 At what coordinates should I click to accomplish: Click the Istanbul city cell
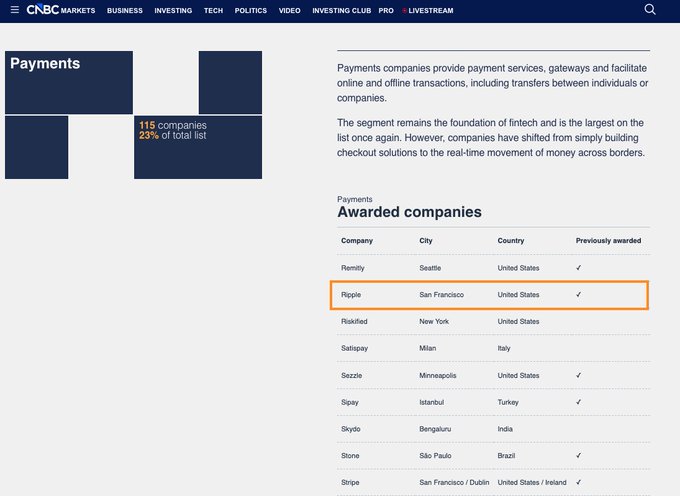coord(432,402)
